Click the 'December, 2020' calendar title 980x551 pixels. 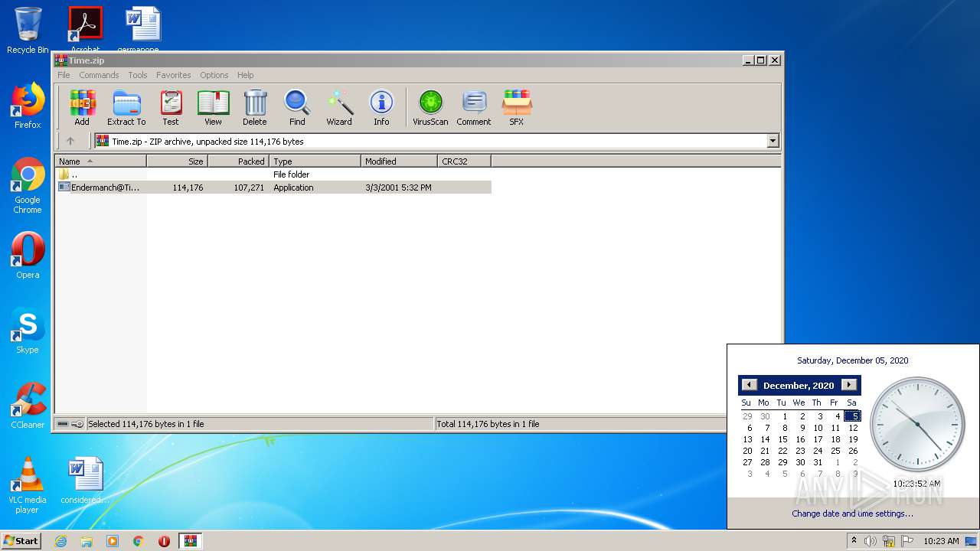799,386
